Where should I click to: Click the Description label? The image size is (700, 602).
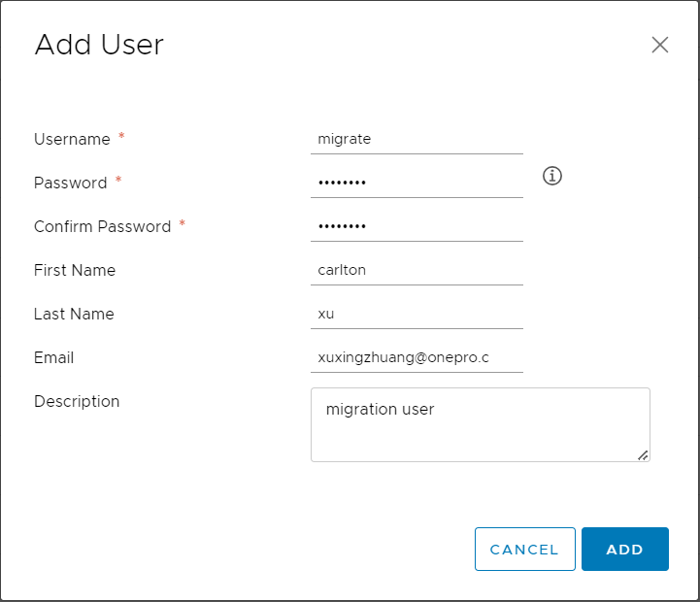coord(77,401)
